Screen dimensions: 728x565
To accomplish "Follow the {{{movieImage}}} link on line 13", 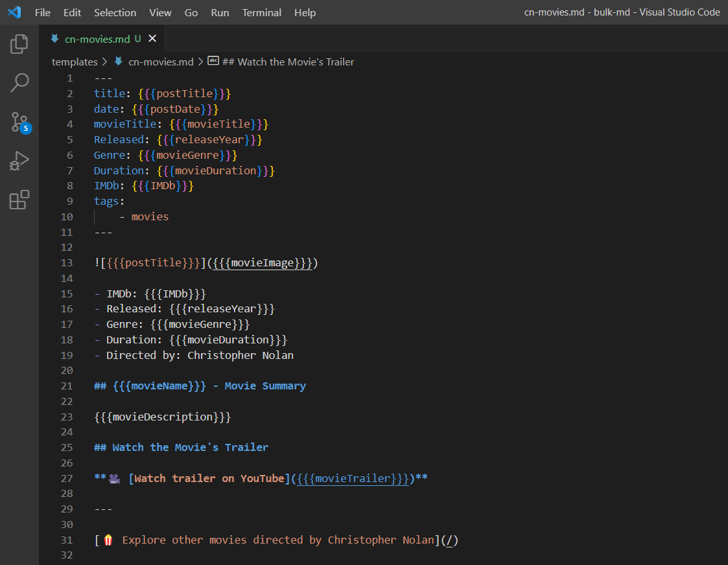I will pyautogui.click(x=263, y=263).
